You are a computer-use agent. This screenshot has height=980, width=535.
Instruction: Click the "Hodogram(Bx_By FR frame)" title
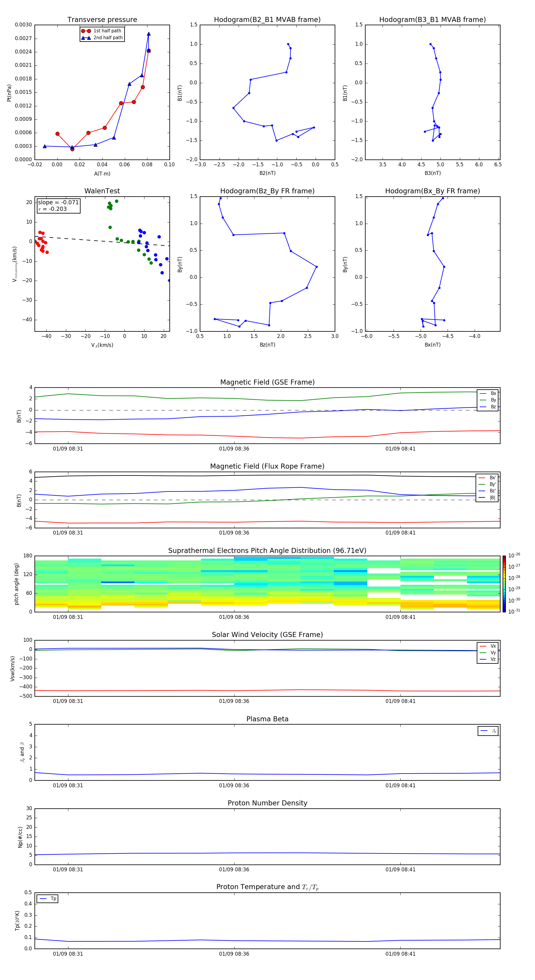432,191
